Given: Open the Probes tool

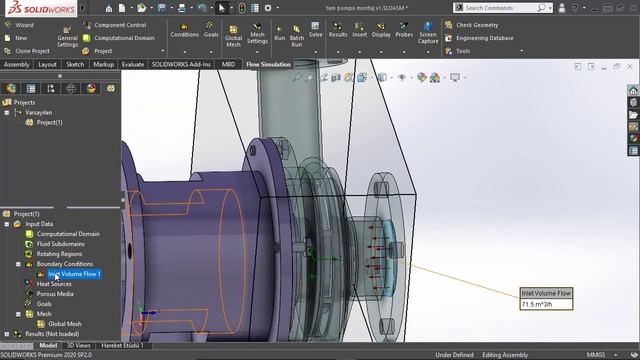Looking at the screenshot, I should (404, 30).
